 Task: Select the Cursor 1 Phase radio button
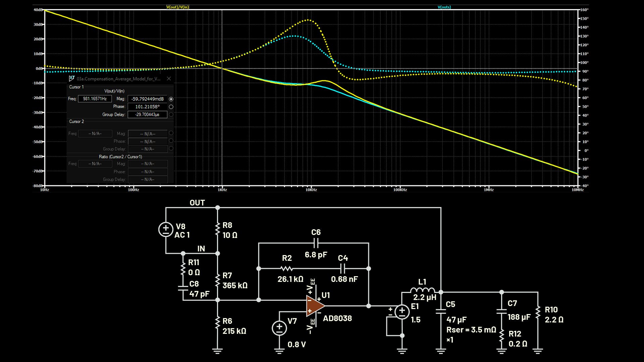click(171, 107)
